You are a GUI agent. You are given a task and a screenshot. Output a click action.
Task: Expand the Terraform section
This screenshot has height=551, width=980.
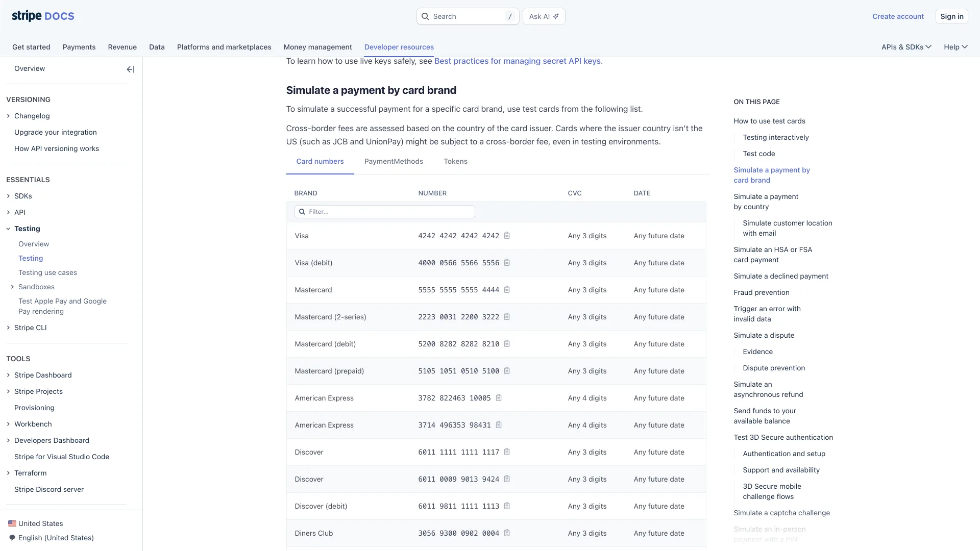pyautogui.click(x=8, y=473)
